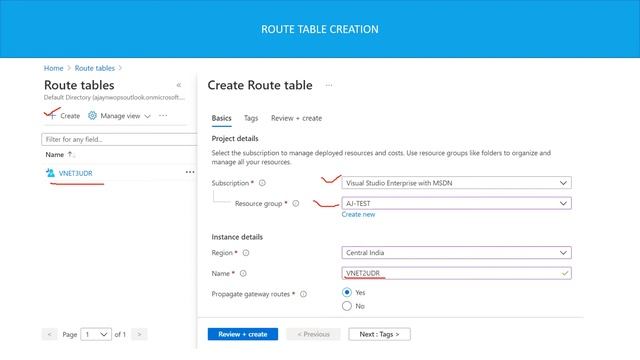Open the Resource group AJ-TEST dropdown

coord(456,203)
